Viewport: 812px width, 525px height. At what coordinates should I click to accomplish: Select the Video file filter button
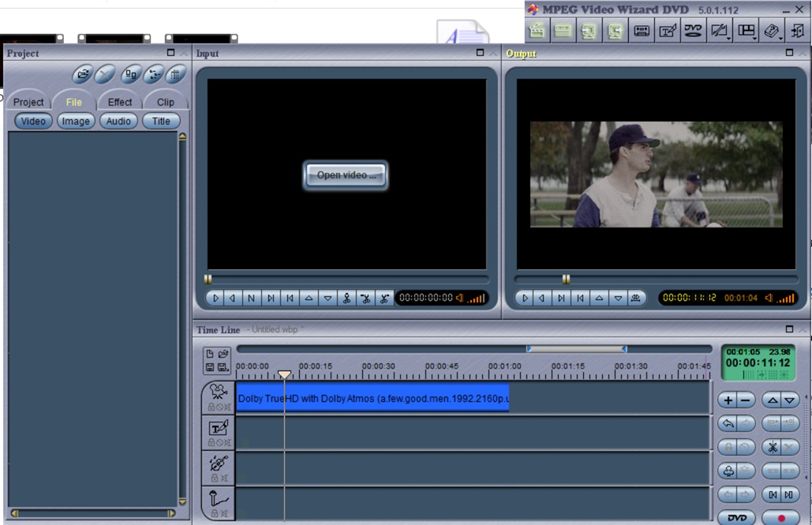tap(33, 122)
